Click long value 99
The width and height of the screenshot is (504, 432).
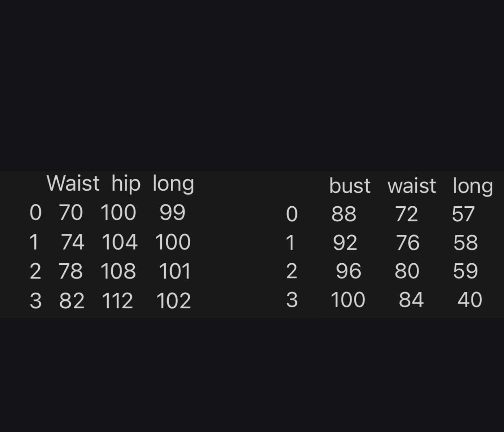[x=172, y=213]
